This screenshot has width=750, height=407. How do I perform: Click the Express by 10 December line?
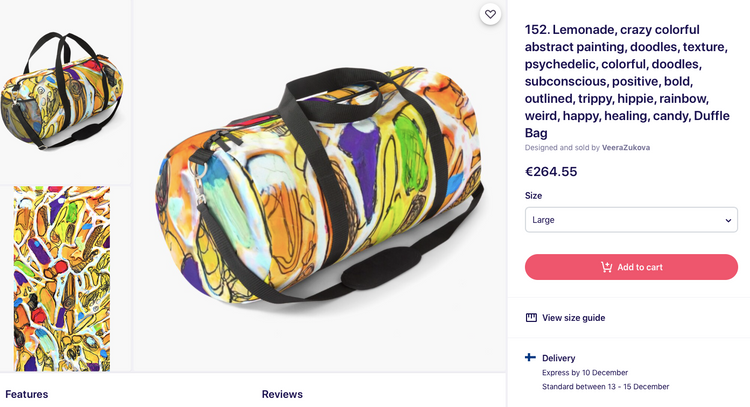[585, 372]
